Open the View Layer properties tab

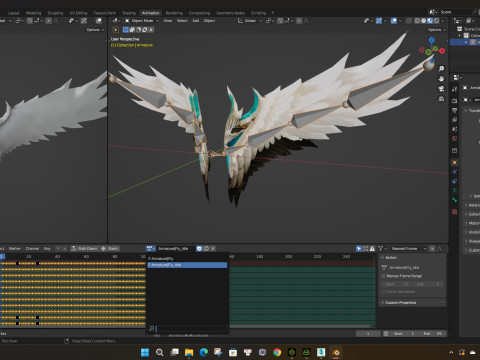tap(454, 119)
